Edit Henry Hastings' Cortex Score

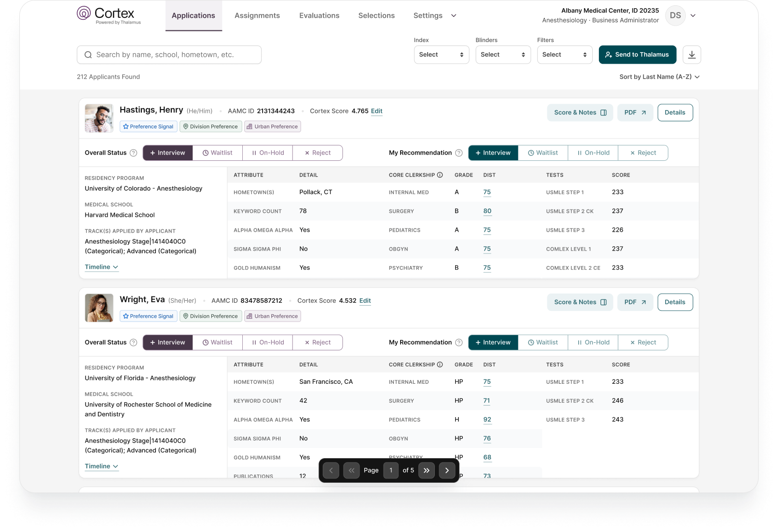tap(376, 111)
